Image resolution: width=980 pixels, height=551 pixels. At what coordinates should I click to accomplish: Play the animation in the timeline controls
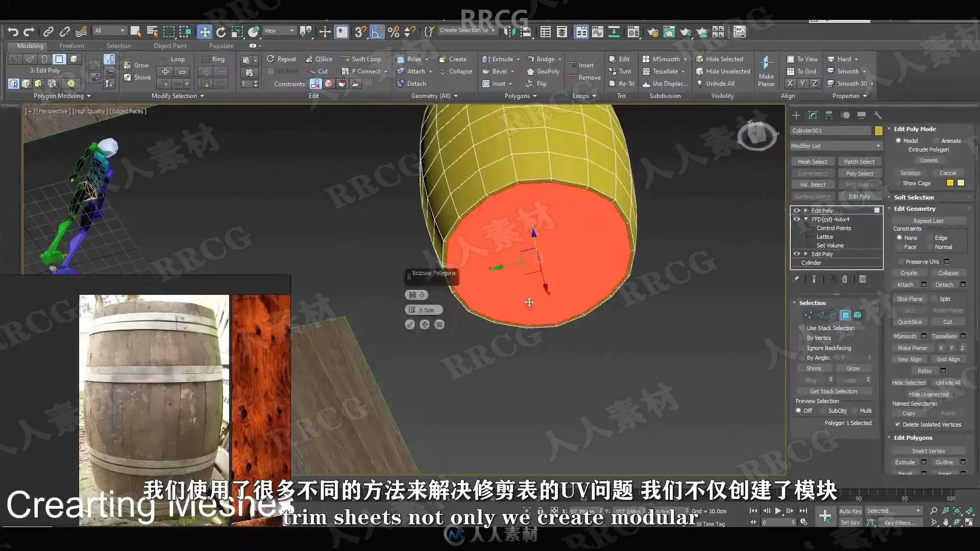[x=778, y=511]
